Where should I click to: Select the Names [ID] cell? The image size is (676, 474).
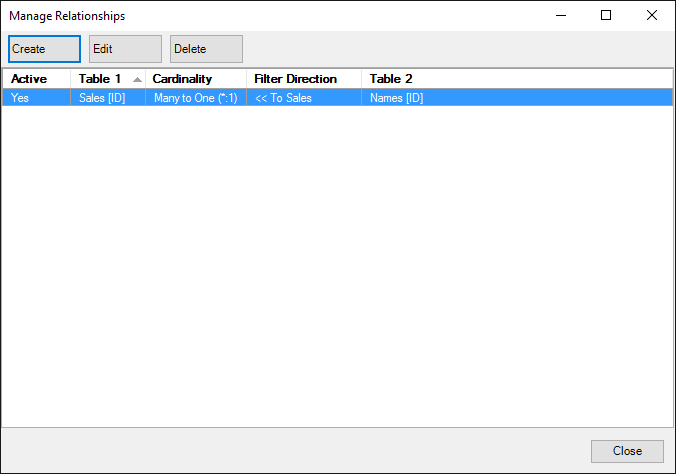tap(517, 97)
